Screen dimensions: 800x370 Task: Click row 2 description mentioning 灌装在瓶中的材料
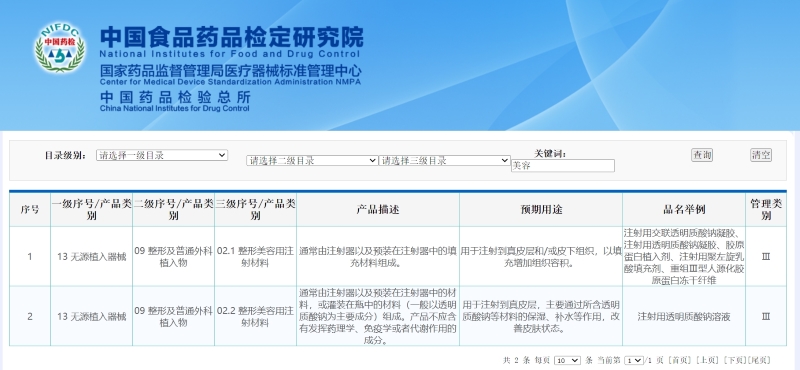tap(378, 316)
